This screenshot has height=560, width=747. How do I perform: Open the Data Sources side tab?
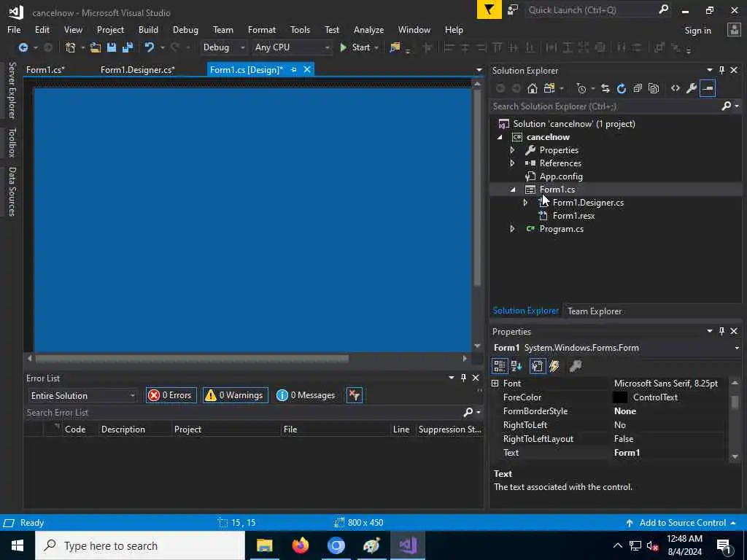pyautogui.click(x=12, y=192)
